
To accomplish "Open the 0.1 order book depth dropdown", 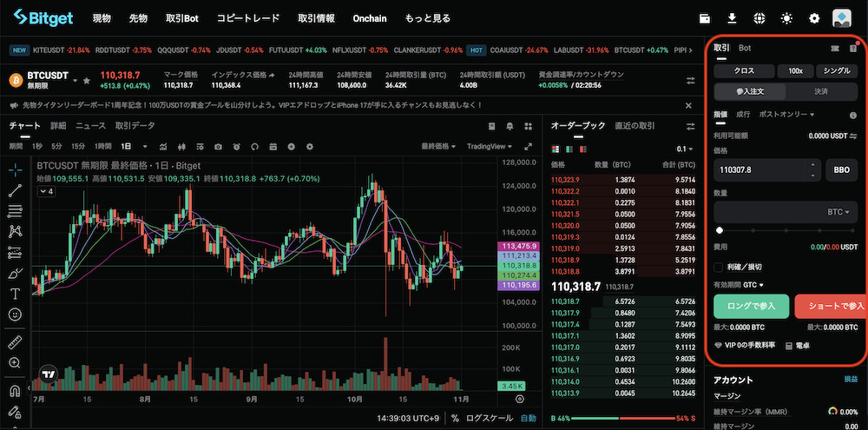I will 685,149.
